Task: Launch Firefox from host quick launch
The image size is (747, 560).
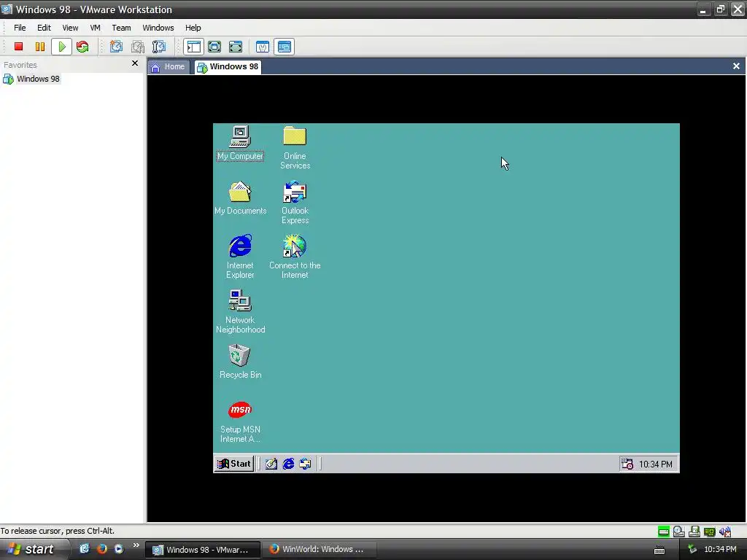Action: tap(101, 549)
